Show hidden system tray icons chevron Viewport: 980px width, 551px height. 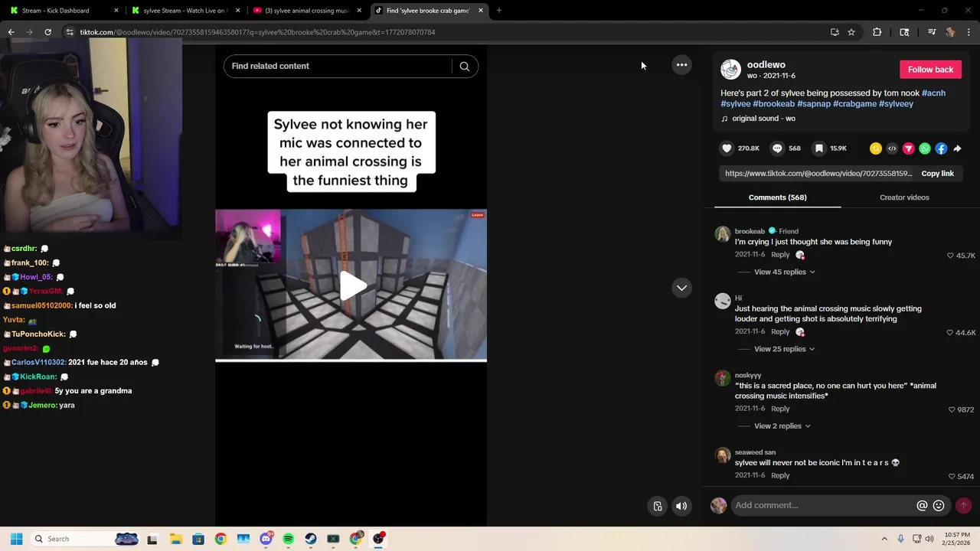pyautogui.click(x=884, y=539)
